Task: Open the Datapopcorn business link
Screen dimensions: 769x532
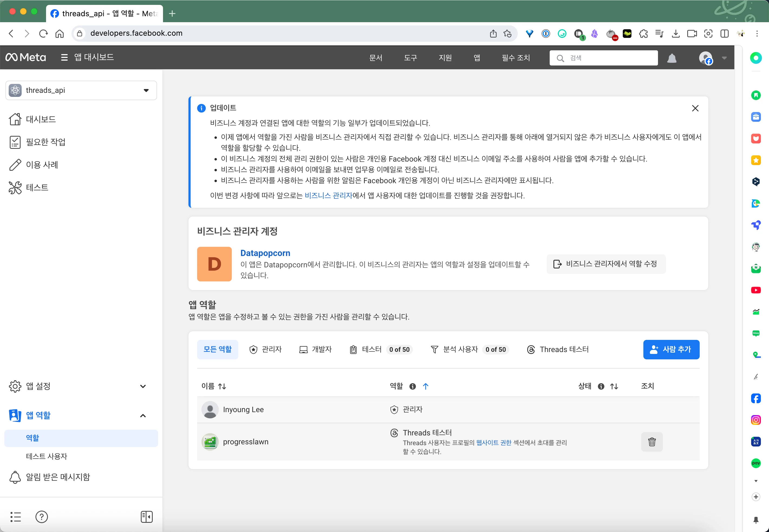Action: 265,253
